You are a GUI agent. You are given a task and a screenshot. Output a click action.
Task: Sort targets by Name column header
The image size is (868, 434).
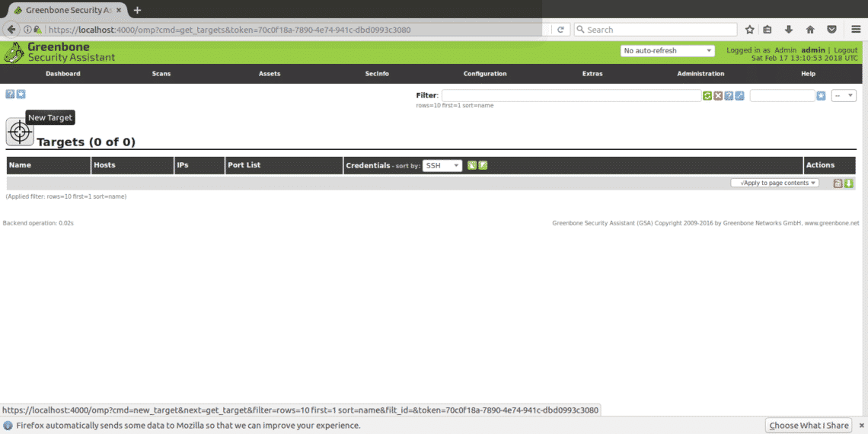tap(20, 165)
